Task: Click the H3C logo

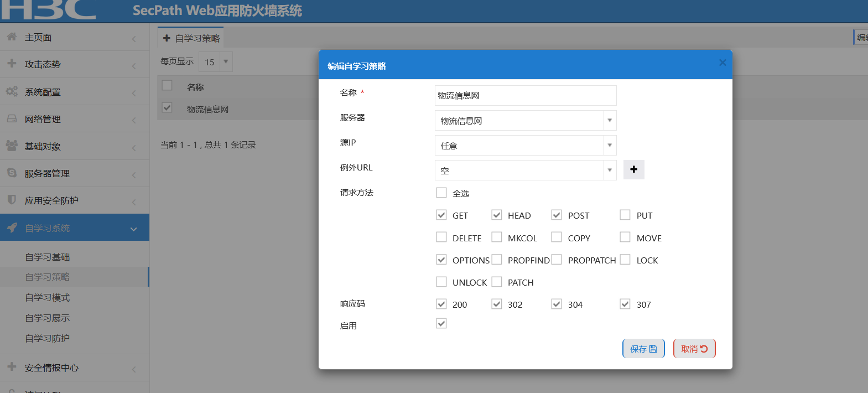Action: tap(49, 10)
